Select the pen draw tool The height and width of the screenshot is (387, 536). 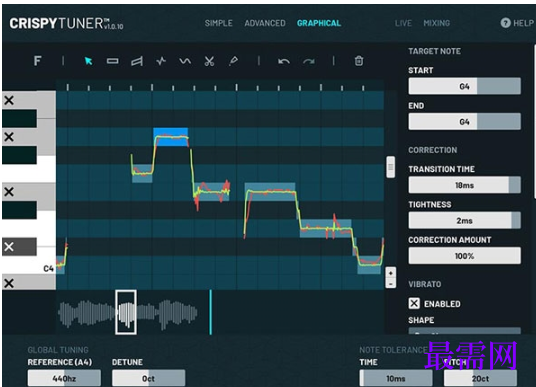pyautogui.click(x=233, y=61)
